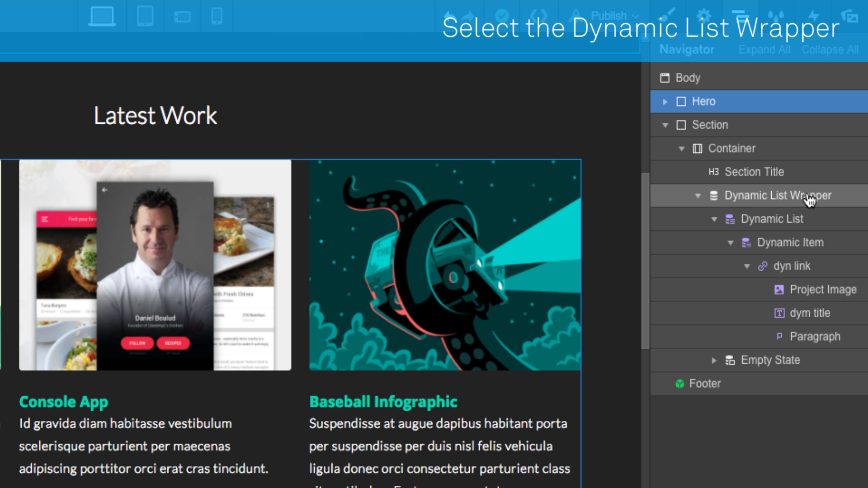Click the Project Image picture icon
The height and width of the screenshot is (488, 868).
[x=778, y=290]
